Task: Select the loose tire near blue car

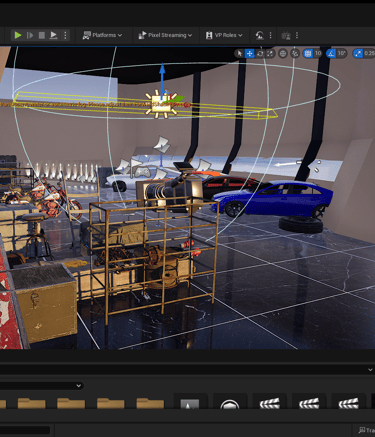Action: pyautogui.click(x=301, y=224)
